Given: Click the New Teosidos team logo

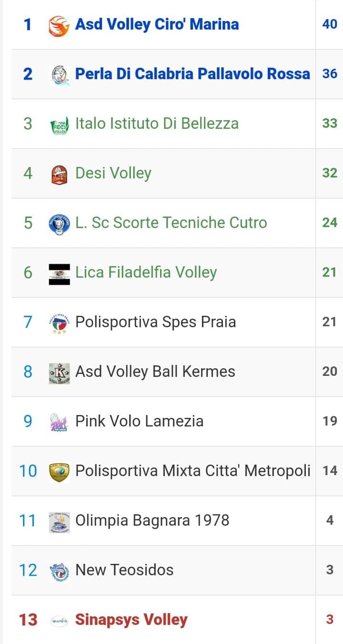Looking at the screenshot, I should tap(59, 571).
